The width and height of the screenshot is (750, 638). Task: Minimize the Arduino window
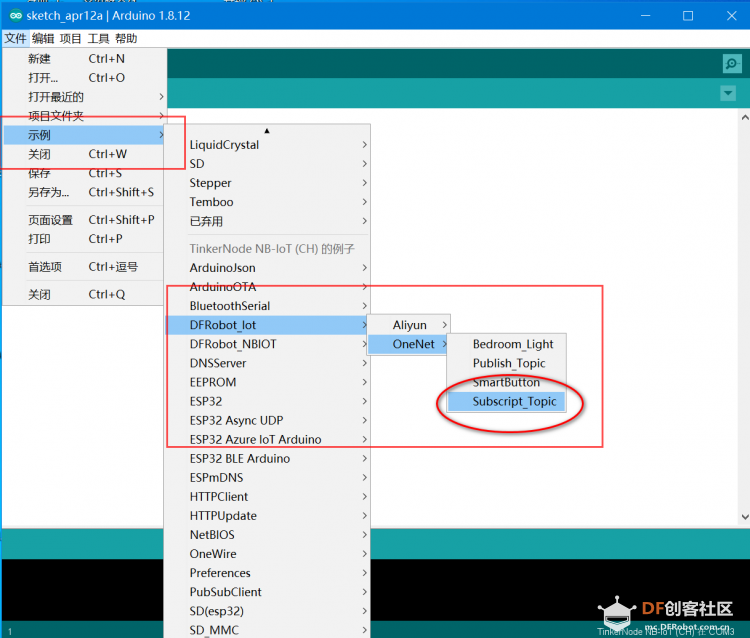(x=646, y=16)
